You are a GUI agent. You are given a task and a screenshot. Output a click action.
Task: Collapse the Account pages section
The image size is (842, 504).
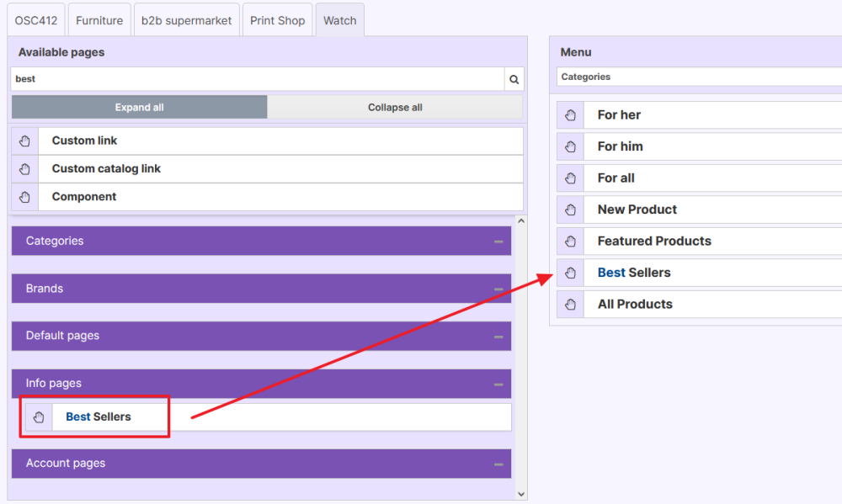(x=498, y=464)
